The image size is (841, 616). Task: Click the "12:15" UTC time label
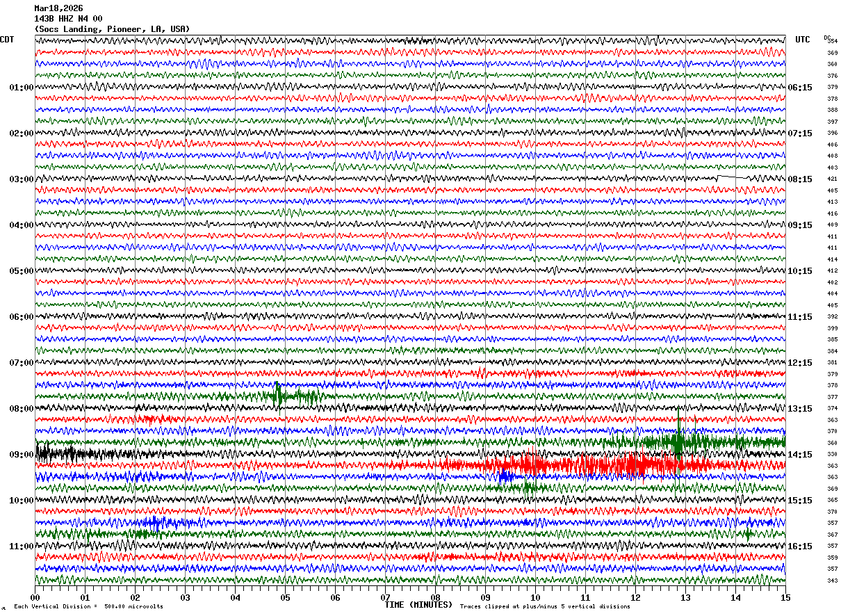[800, 363]
